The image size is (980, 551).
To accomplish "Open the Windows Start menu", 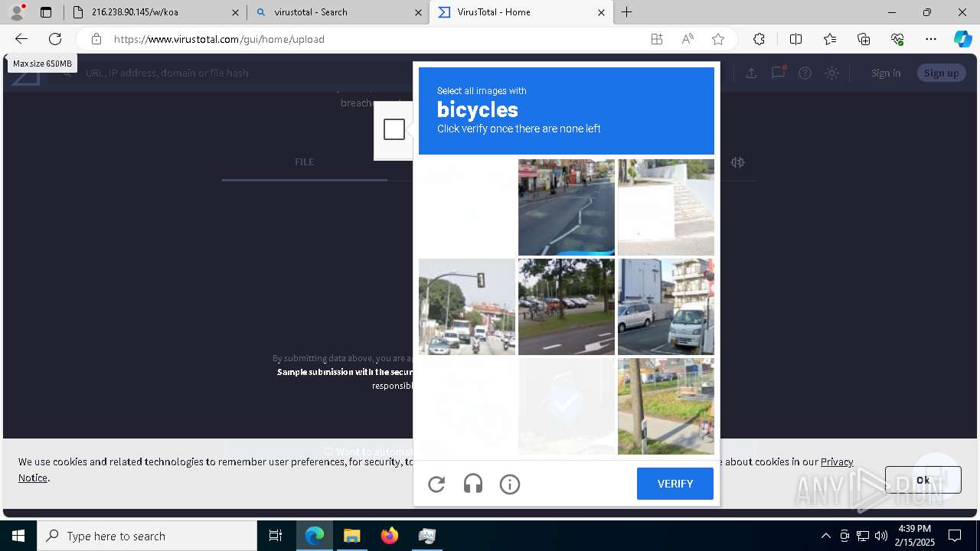I will coord(18,536).
